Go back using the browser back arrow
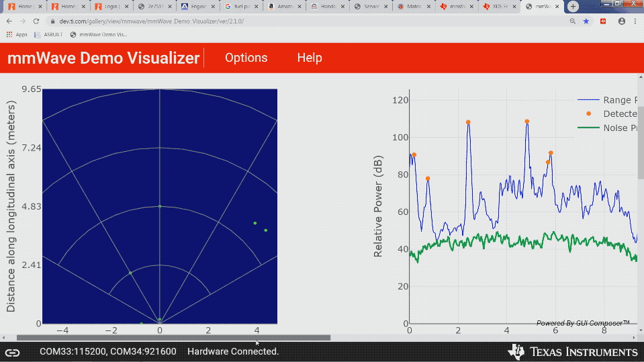The image size is (644, 362). pyautogui.click(x=9, y=21)
